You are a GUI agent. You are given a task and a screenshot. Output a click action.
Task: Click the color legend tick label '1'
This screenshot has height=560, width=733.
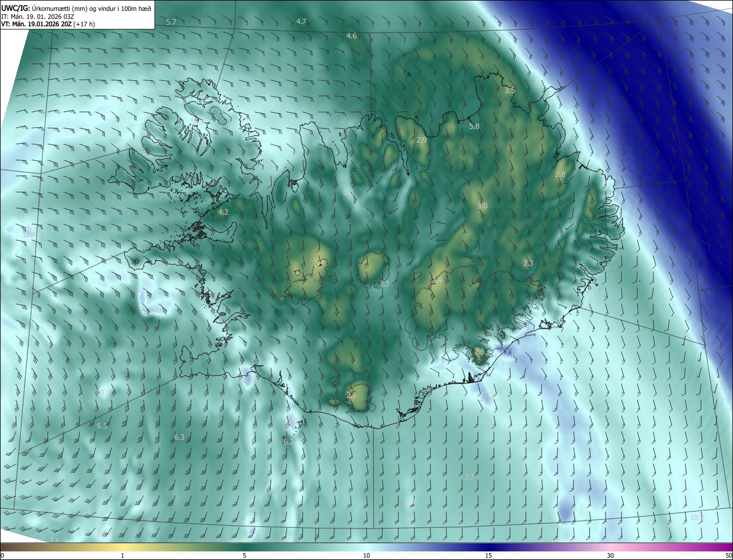(x=123, y=556)
